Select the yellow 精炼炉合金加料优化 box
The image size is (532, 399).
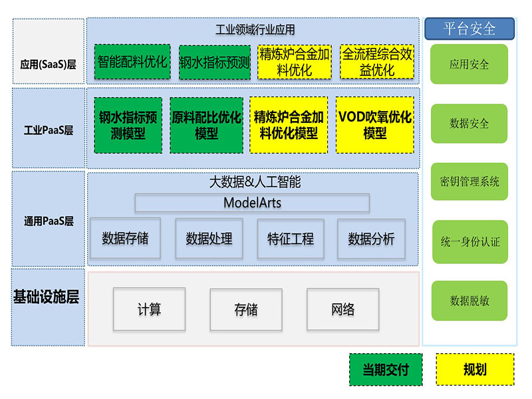295,62
